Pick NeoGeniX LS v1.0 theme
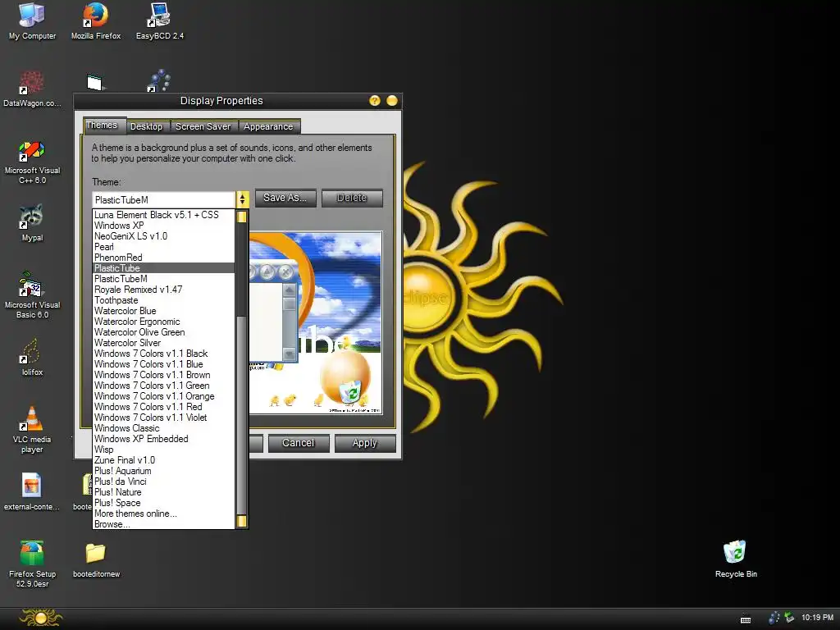The width and height of the screenshot is (840, 630). [x=163, y=236]
